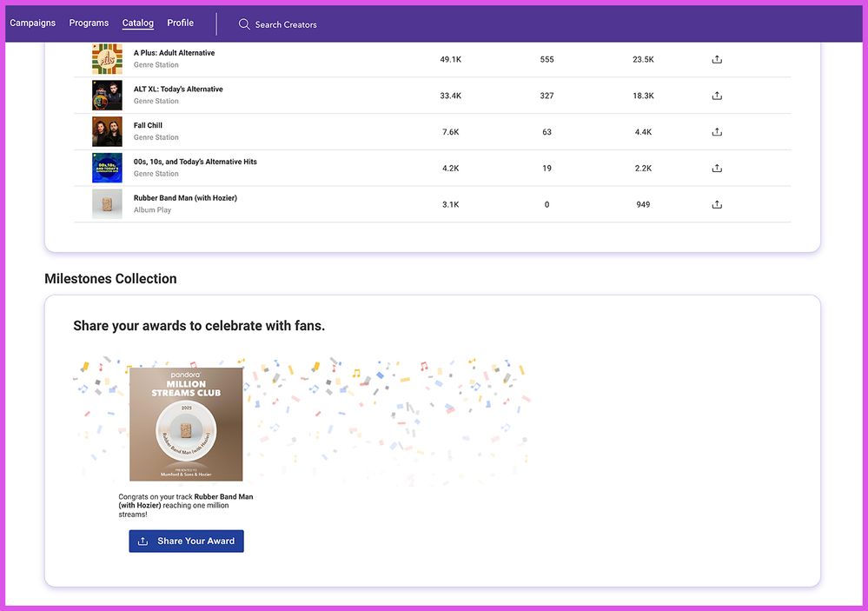Select the Fall Chill station thumbnail
Viewport: 868px width, 611px height.
click(x=107, y=132)
